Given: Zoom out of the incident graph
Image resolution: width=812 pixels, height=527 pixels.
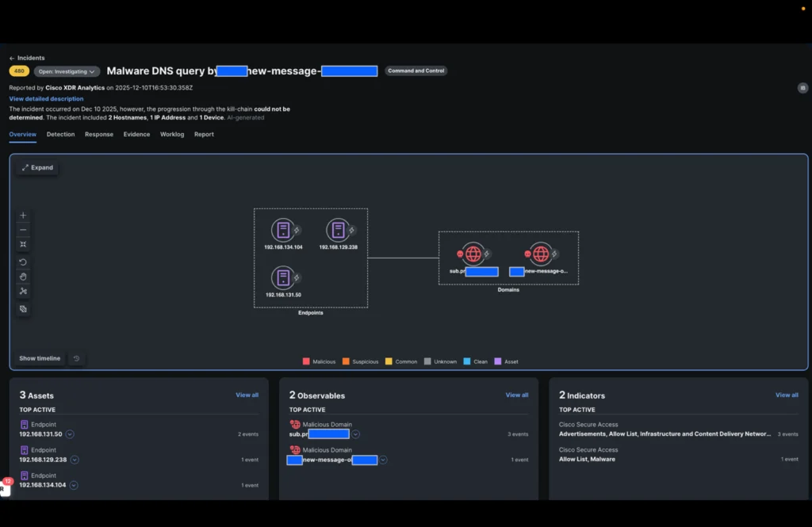Looking at the screenshot, I should pyautogui.click(x=23, y=230).
